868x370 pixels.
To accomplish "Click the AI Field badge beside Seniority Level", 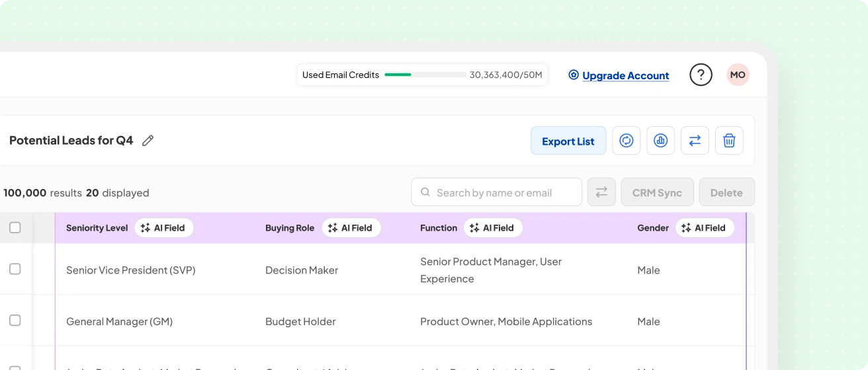I will [164, 228].
